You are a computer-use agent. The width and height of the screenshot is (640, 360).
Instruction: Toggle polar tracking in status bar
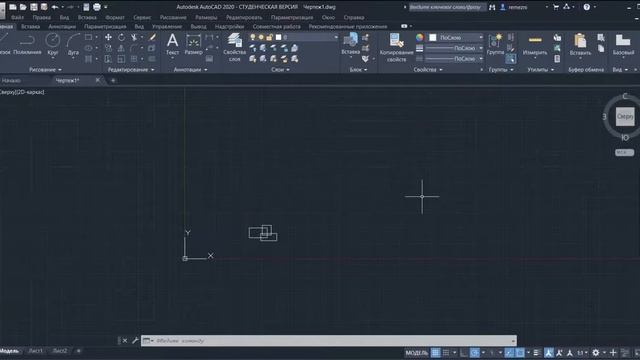[x=474, y=353]
